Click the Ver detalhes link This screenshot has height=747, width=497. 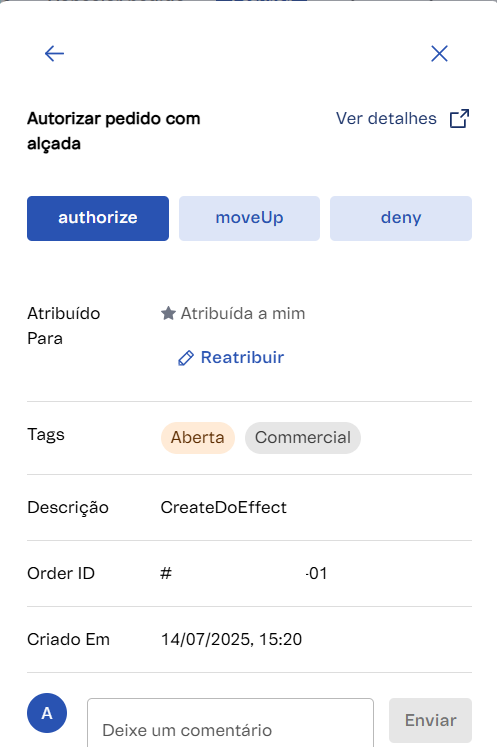(386, 119)
